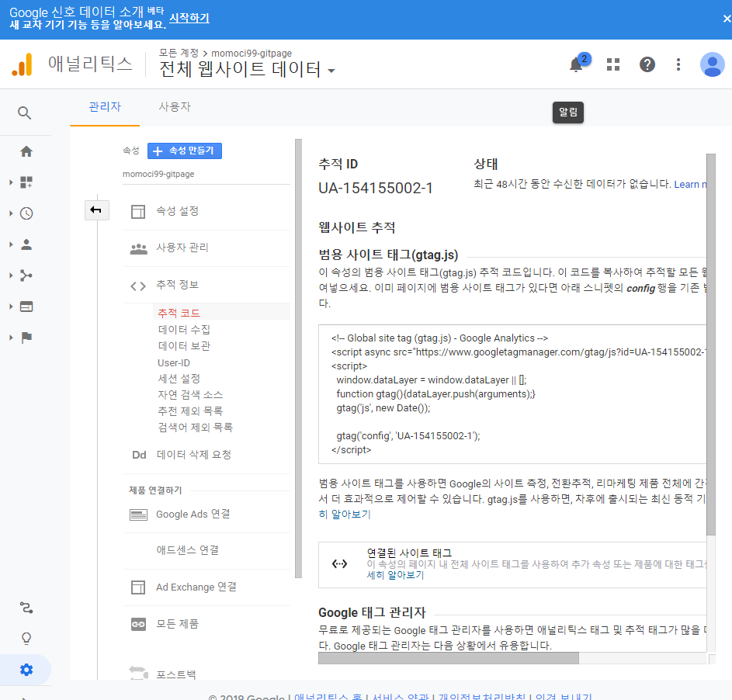
Task: Click the back arrow button in property column
Action: tap(96, 210)
